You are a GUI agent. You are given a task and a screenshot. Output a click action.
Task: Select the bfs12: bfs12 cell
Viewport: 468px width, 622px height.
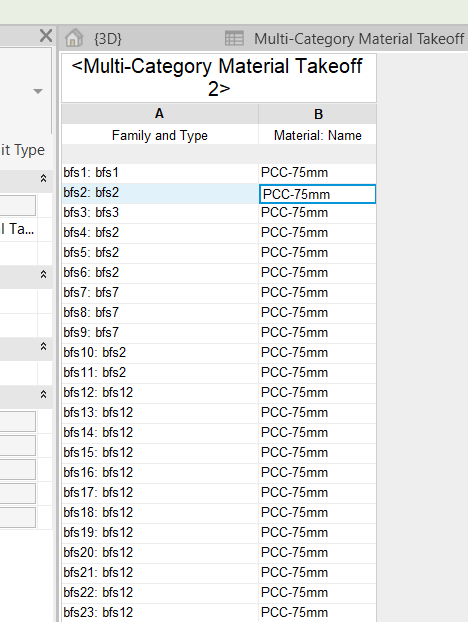tap(160, 393)
